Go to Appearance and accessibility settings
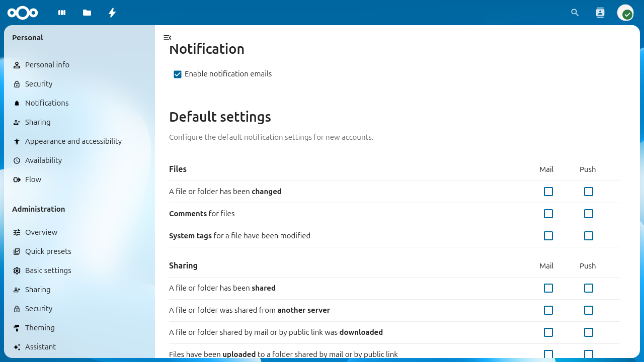Image resolution: width=644 pixels, height=362 pixels. point(73,141)
